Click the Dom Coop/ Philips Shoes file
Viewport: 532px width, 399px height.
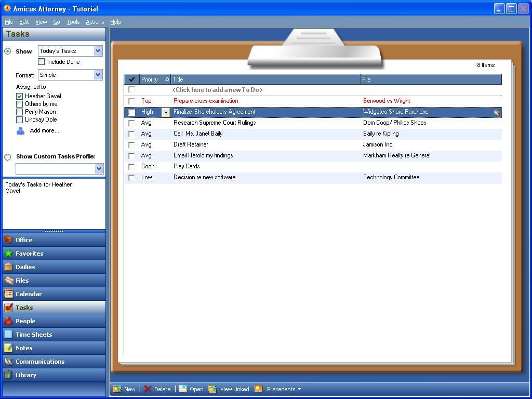[x=395, y=123]
